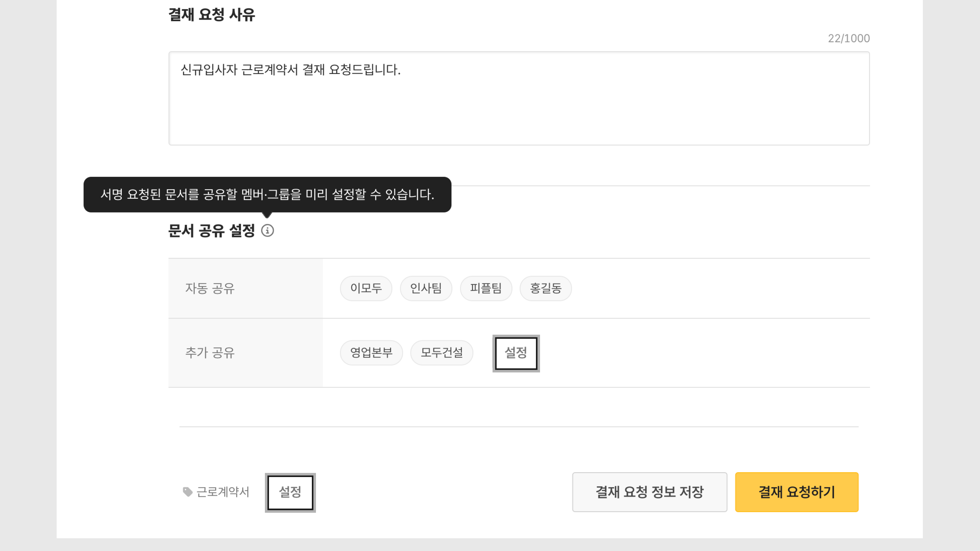Select the 이모두 chip in 자동 공유

click(x=366, y=288)
